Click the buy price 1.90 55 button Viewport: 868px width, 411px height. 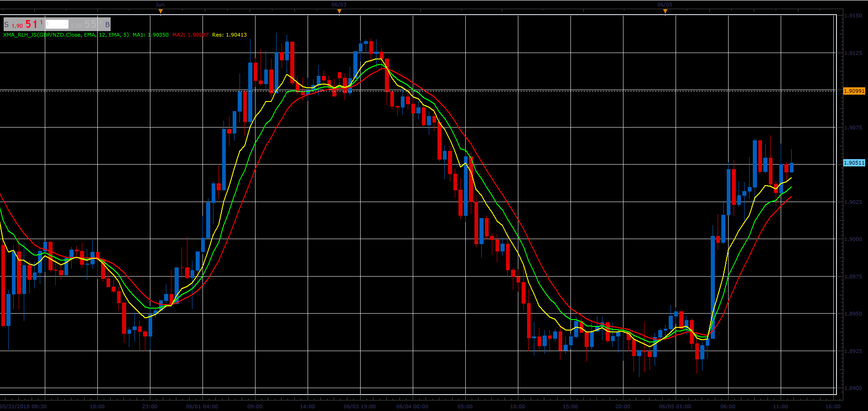pyautogui.click(x=90, y=25)
